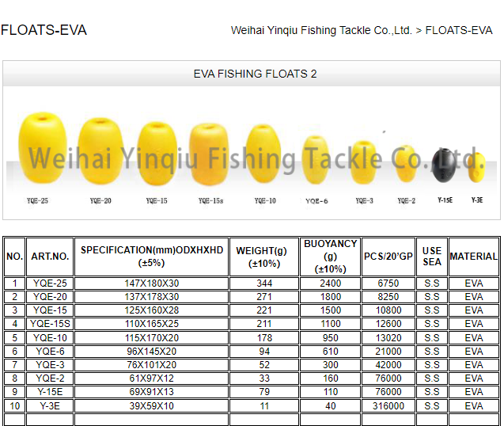This screenshot has height=426, width=504.
Task: Click specification 39X59X10
Action: click(x=152, y=406)
